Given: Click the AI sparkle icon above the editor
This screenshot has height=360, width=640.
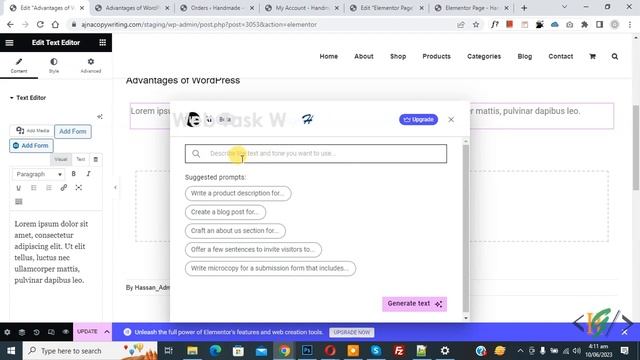Looking at the screenshot, I should pos(100,117).
